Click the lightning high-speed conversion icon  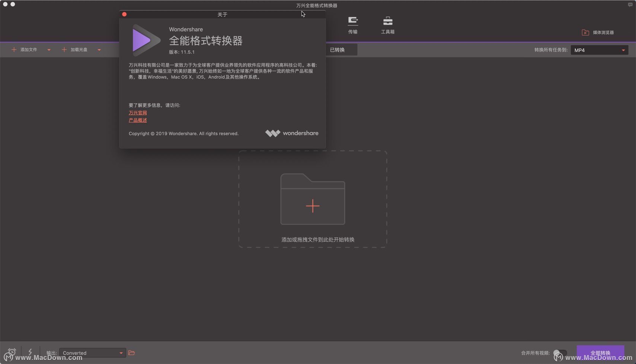[30, 352]
